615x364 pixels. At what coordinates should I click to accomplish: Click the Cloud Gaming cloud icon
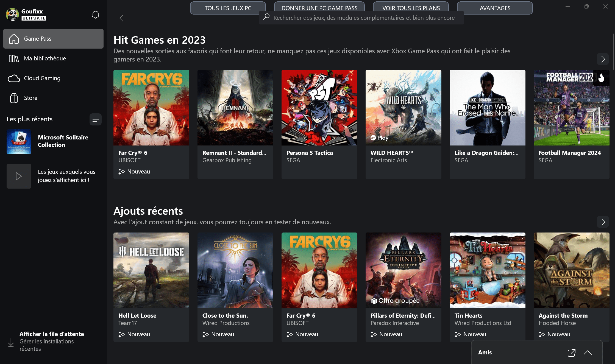[14, 79]
